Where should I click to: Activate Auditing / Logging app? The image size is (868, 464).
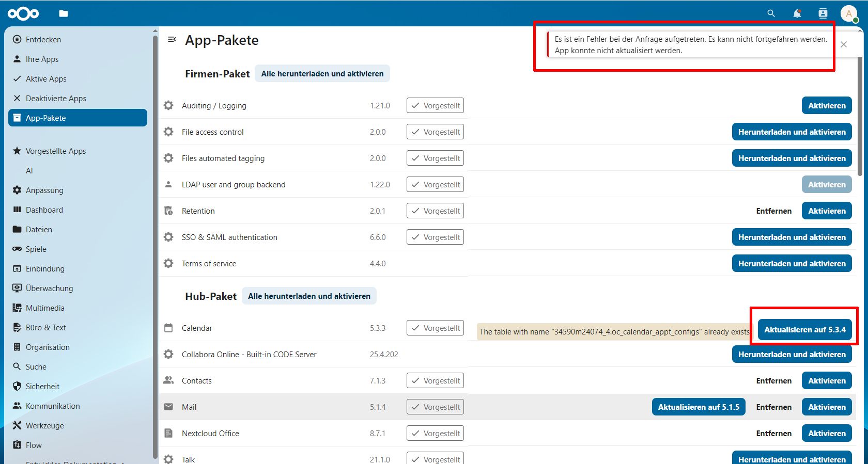(827, 105)
